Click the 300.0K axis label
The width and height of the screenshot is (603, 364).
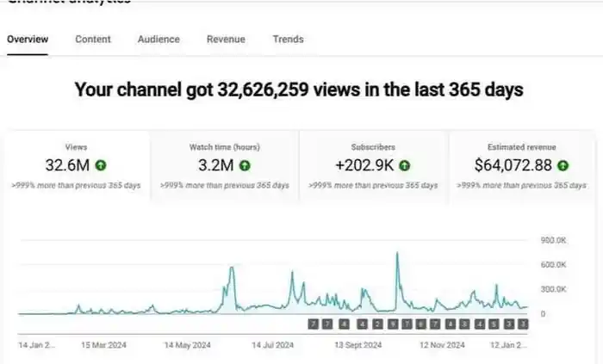[x=553, y=289]
